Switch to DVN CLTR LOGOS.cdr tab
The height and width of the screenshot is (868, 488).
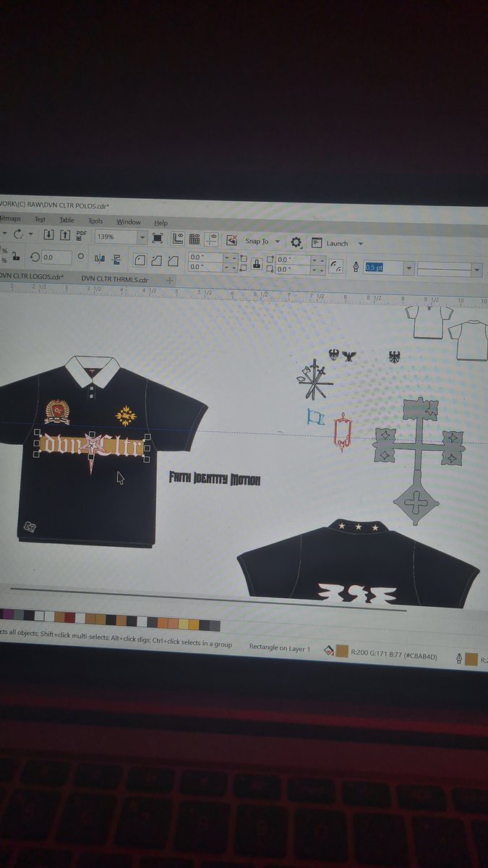click(x=32, y=277)
